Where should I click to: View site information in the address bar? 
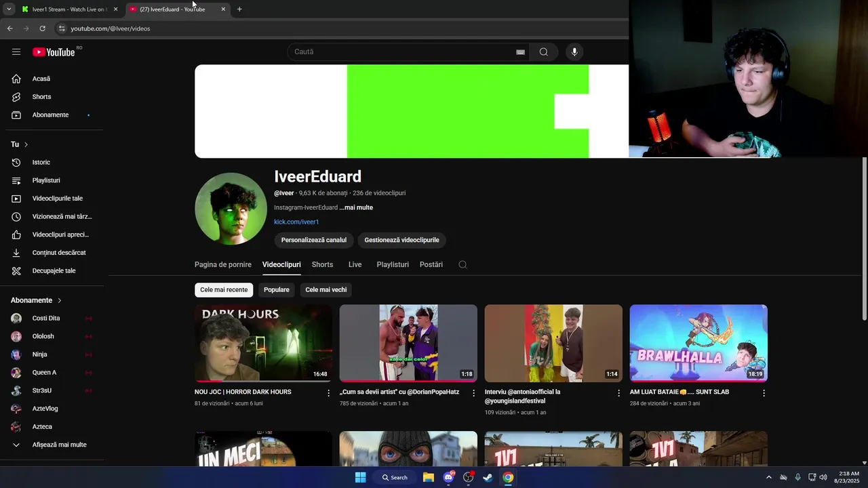click(61, 28)
